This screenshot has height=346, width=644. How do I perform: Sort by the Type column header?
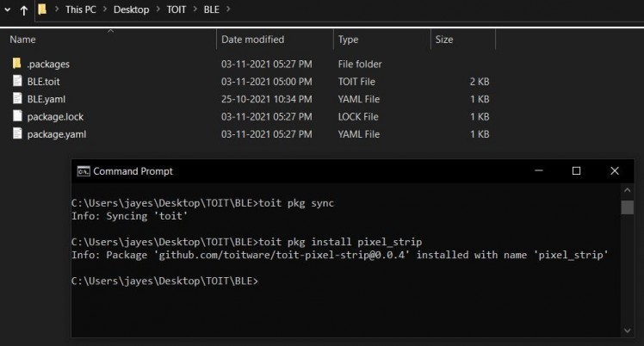[x=349, y=40]
